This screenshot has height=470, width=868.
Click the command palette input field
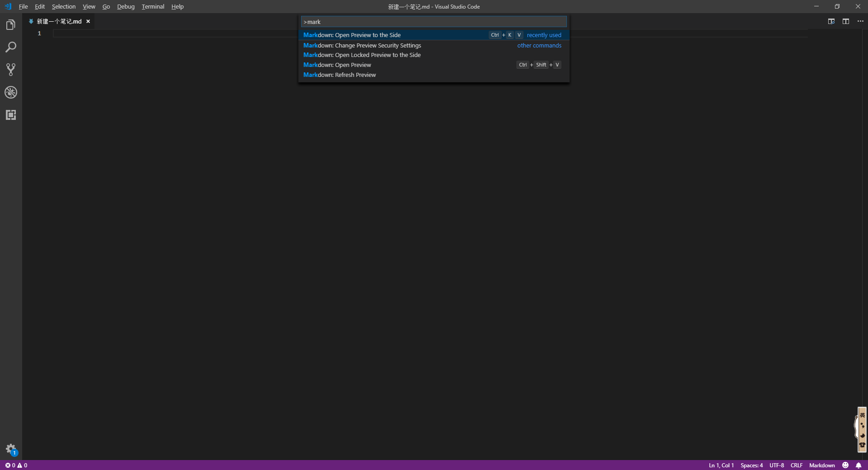click(x=434, y=22)
